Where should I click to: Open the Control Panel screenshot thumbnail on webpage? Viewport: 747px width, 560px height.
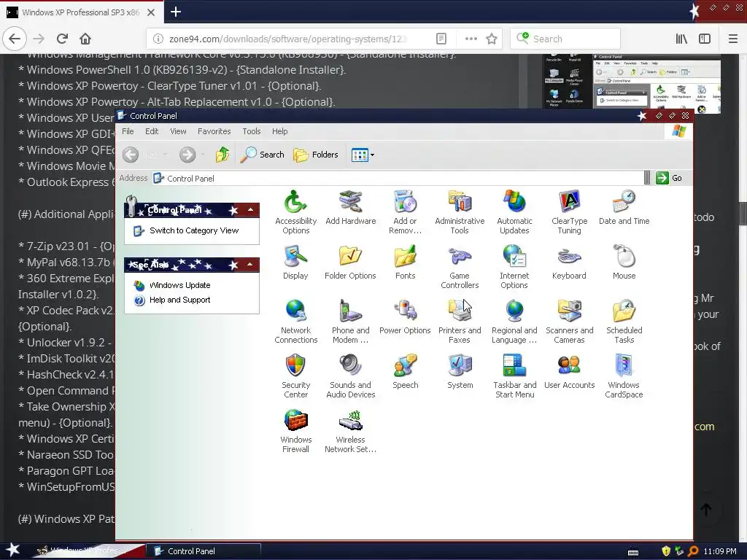(631, 83)
